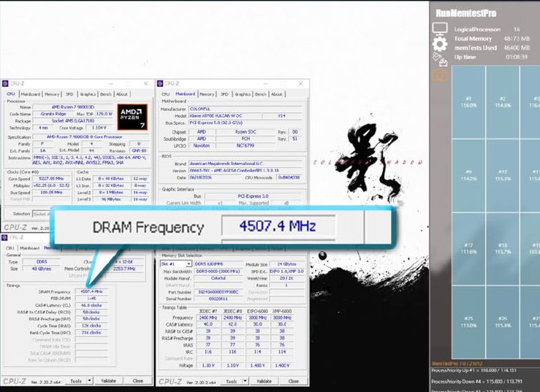Click XMP-6000 column header in Timings Table
Image resolution: width=540 pixels, height=392 pixels.
click(282, 311)
